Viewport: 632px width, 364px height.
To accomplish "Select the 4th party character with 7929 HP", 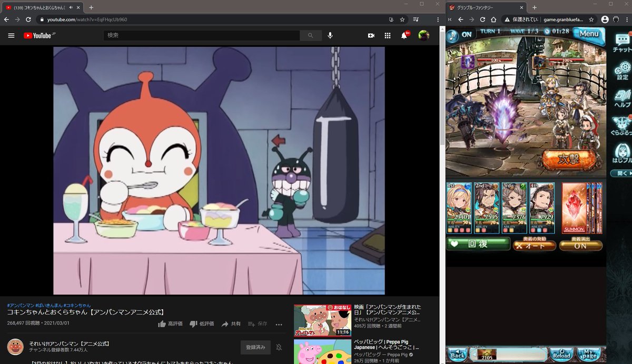I will pyautogui.click(x=542, y=208).
